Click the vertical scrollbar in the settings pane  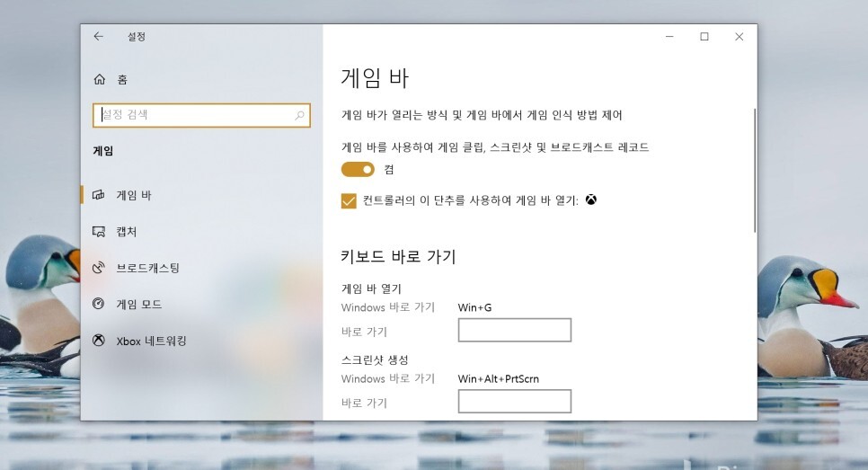(x=755, y=171)
